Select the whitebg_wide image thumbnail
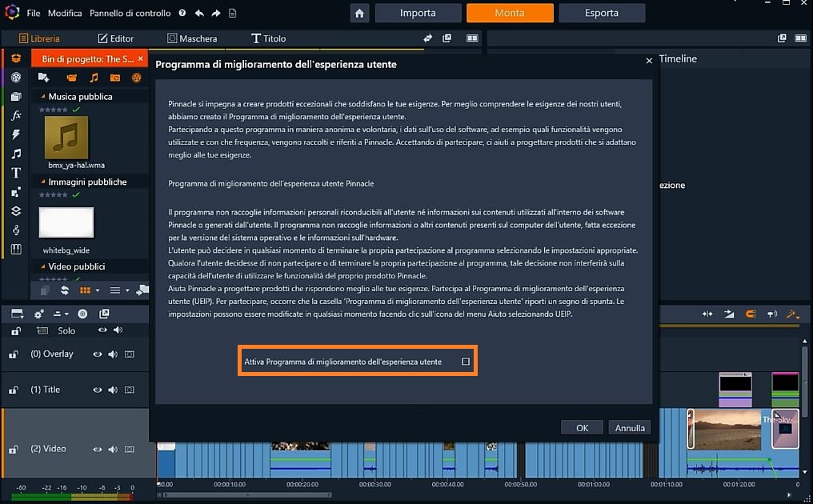The image size is (813, 504). pos(66,222)
